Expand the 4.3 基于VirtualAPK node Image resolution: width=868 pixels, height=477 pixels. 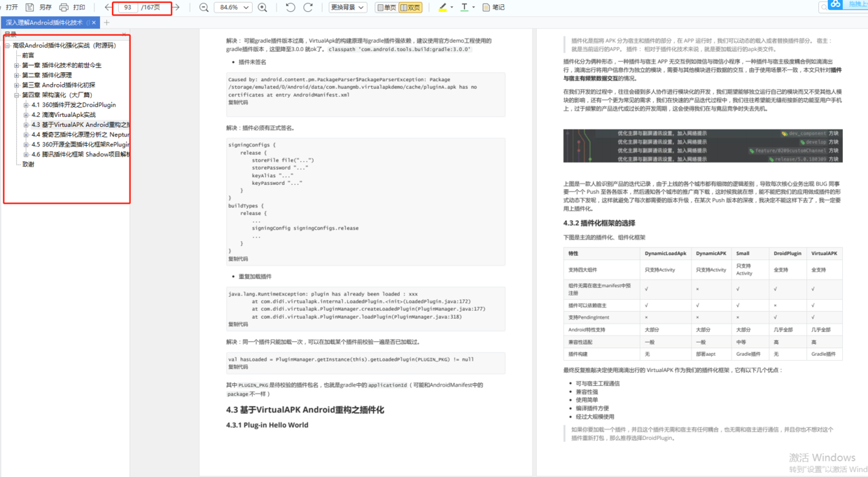point(26,125)
